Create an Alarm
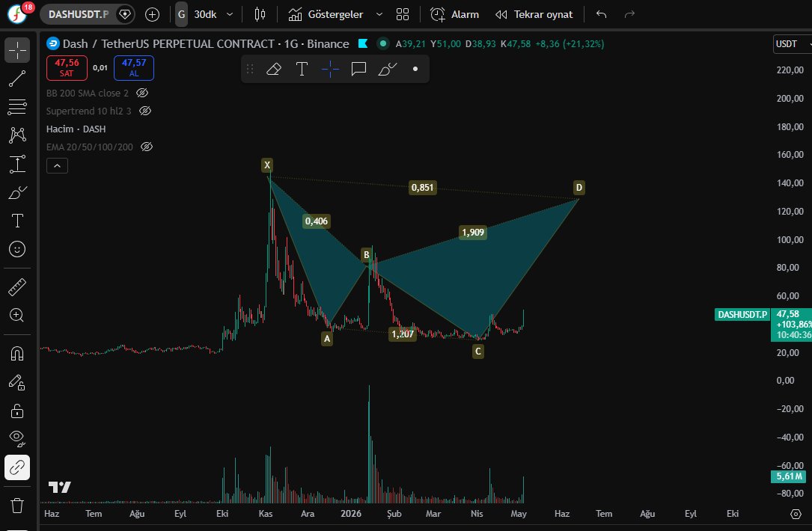This screenshot has height=531, width=812. (455, 14)
